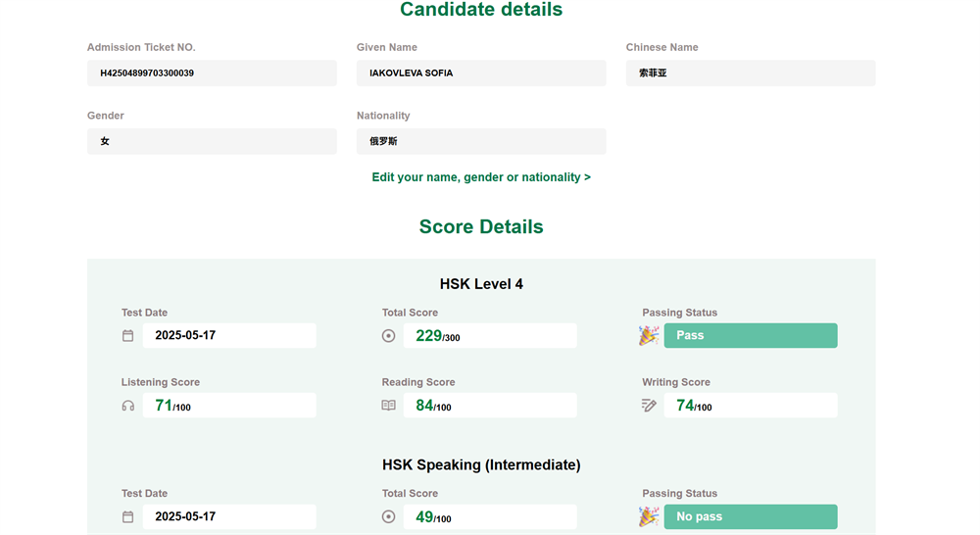980x535 pixels.
Task: Click the headphones icon beside Listening Score
Action: [127, 406]
